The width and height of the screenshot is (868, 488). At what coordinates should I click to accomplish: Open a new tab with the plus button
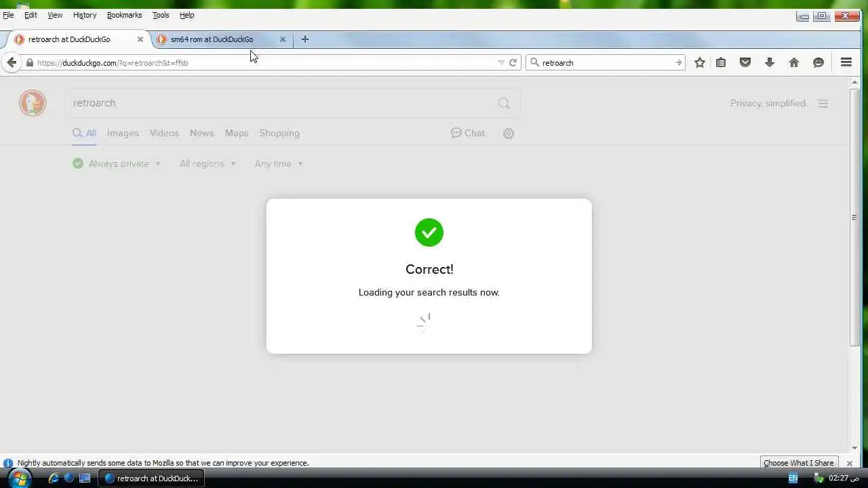click(305, 39)
